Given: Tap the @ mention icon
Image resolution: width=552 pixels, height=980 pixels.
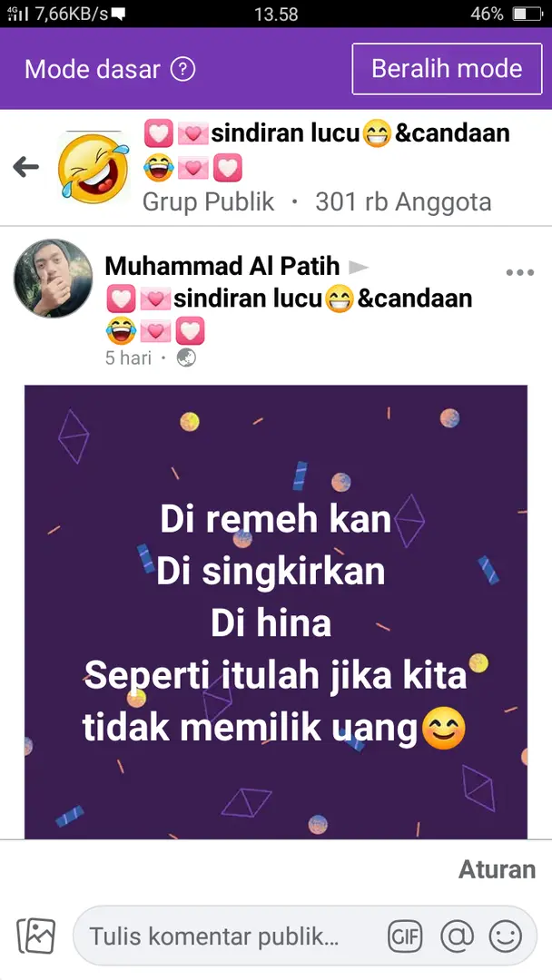Looking at the screenshot, I should point(457,936).
